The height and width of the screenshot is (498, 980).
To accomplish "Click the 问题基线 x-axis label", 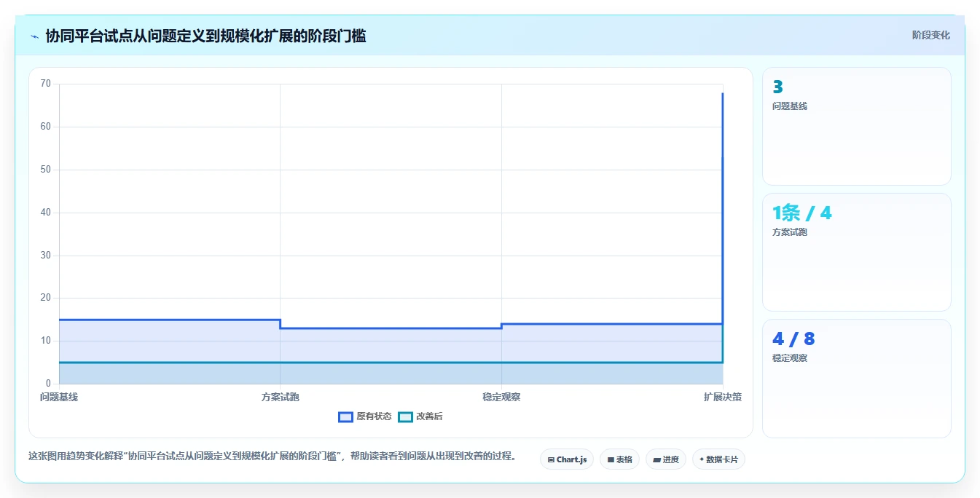I will coord(59,397).
